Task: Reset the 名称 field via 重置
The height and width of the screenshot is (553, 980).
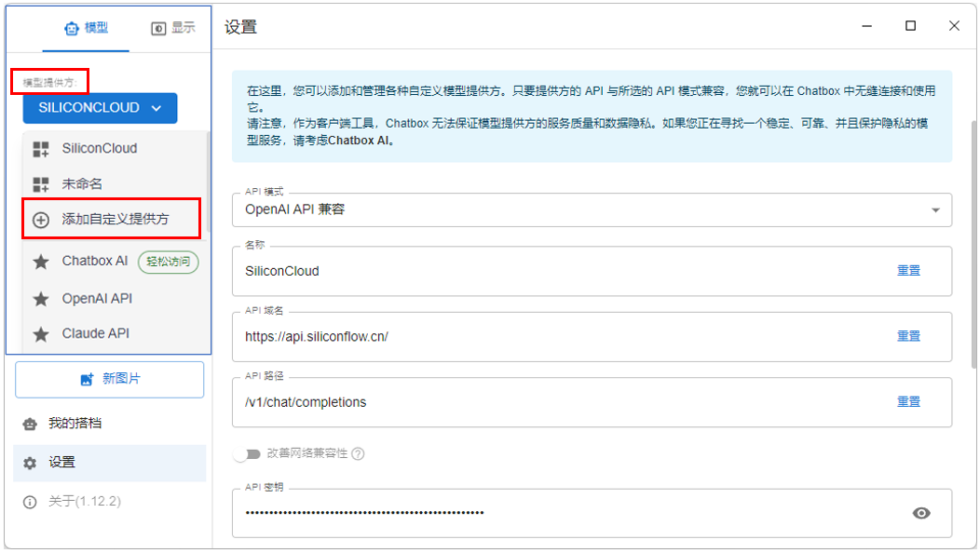Action: click(x=909, y=271)
